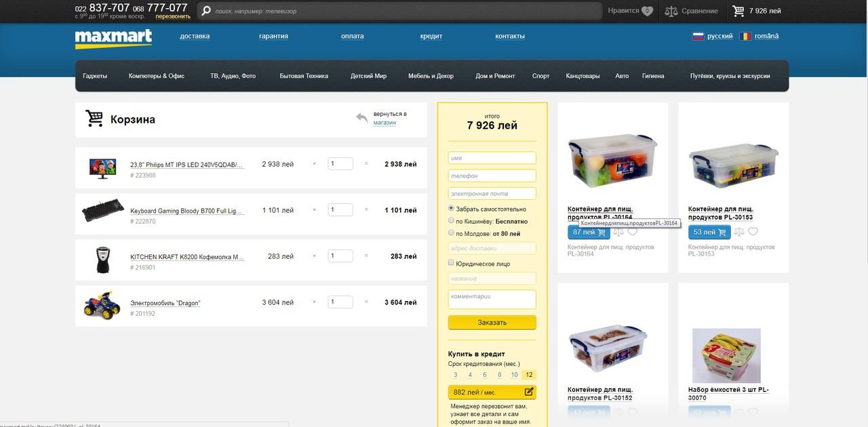Viewport: 868px width, 427px height.
Task: Add PL-30164 to compare via scales icon
Action: click(618, 232)
